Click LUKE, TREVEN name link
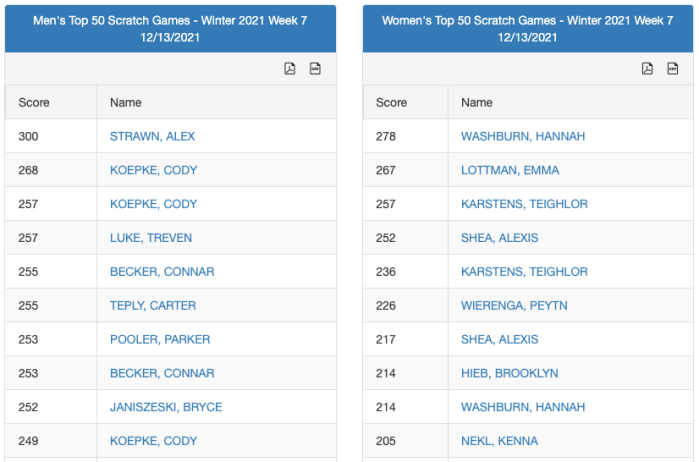Viewport: 699px width, 462px height. tap(151, 238)
